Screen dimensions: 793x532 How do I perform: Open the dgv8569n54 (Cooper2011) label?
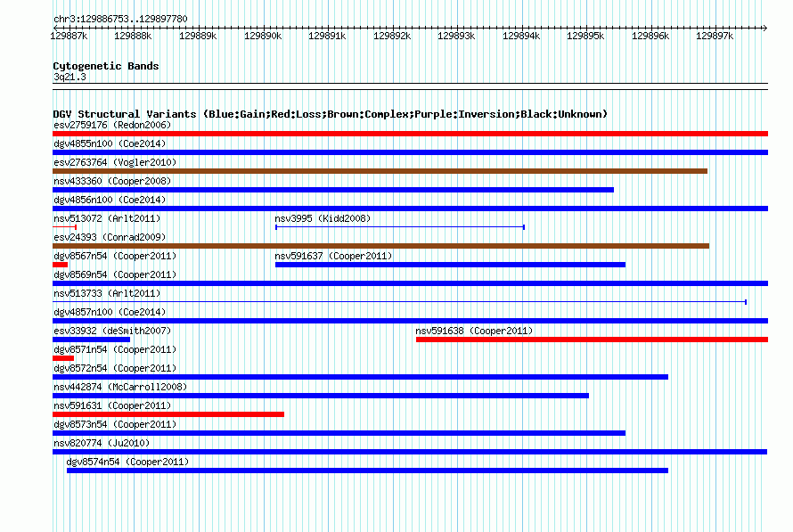tap(115, 274)
